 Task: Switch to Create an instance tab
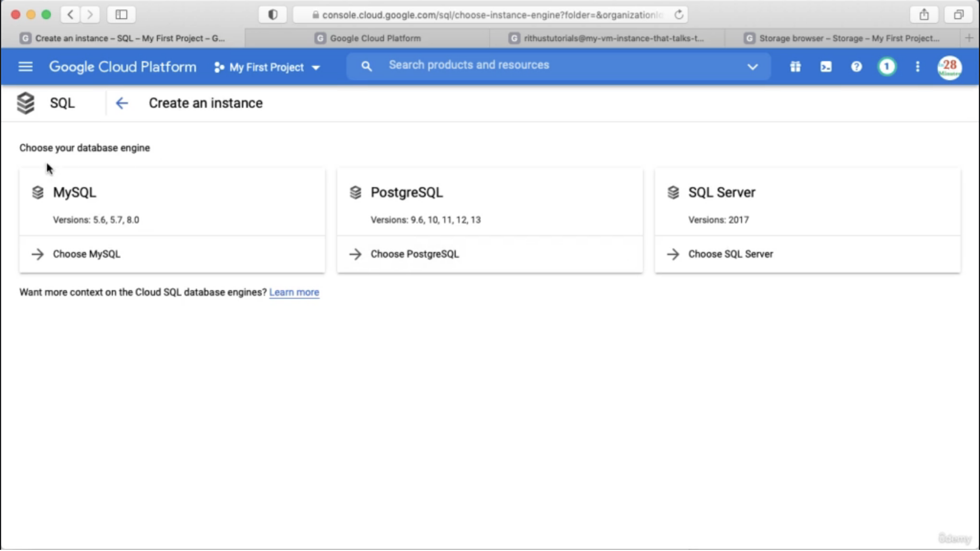tap(122, 38)
